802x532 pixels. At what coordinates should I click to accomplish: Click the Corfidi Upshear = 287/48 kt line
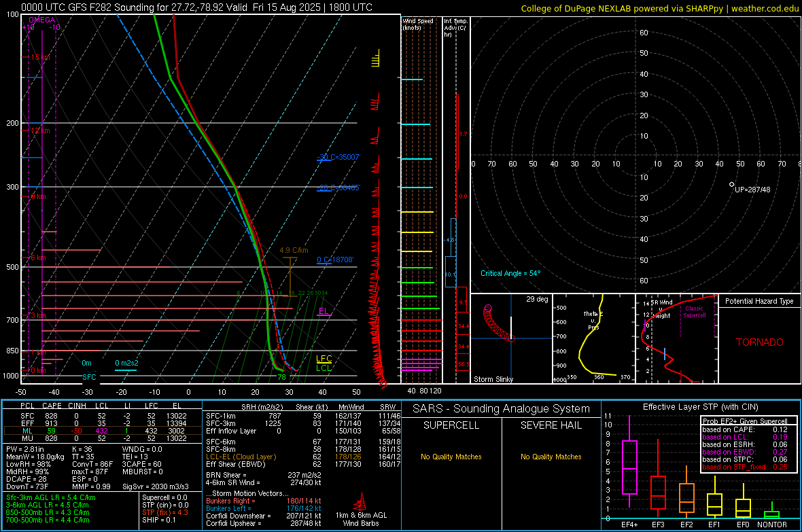pyautogui.click(x=264, y=523)
